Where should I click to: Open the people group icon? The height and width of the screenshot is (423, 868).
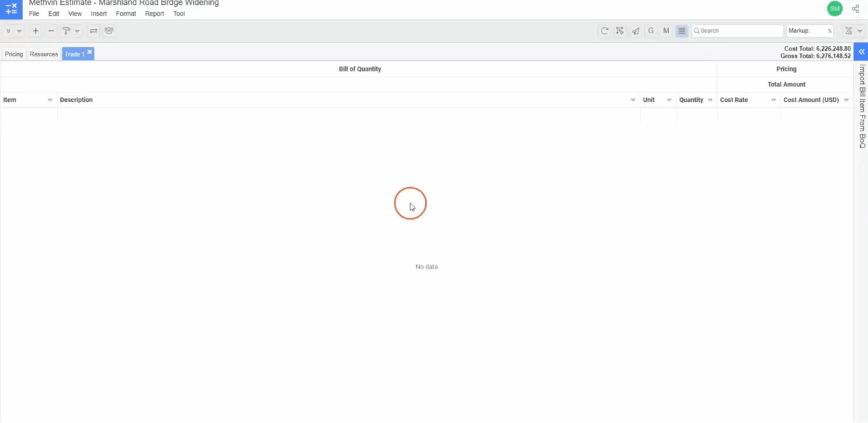[109, 31]
